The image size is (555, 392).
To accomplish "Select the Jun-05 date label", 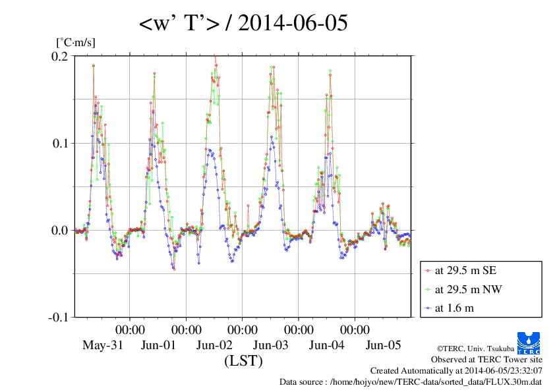I will coord(383,345).
